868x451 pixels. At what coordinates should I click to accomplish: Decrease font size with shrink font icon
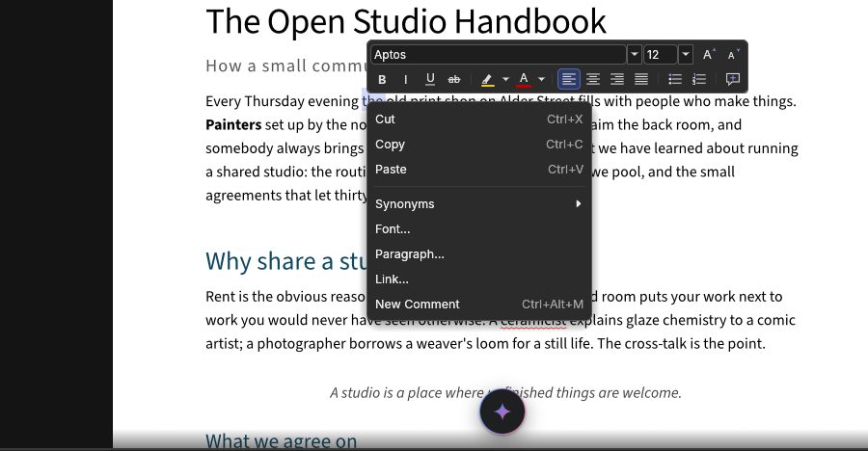(x=732, y=55)
